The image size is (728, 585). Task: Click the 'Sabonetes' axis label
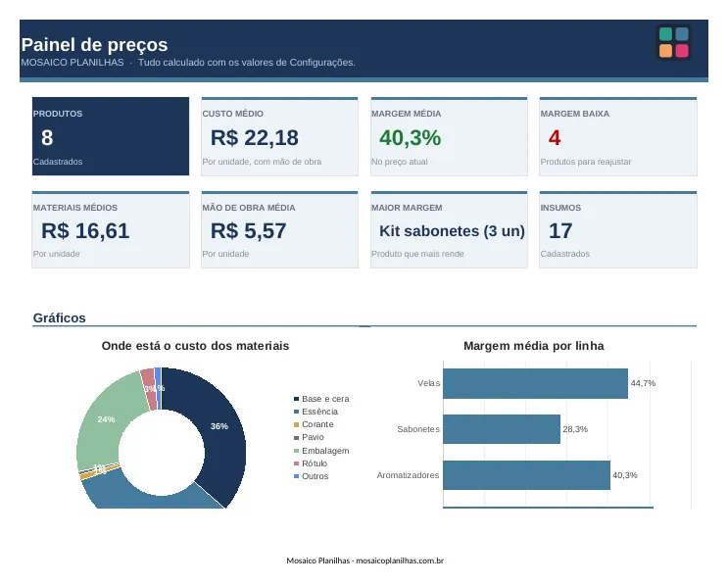(x=418, y=429)
